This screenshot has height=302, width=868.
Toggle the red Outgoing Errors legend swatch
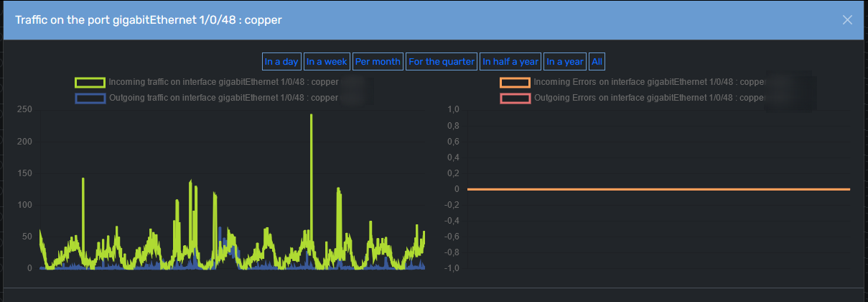tap(515, 98)
